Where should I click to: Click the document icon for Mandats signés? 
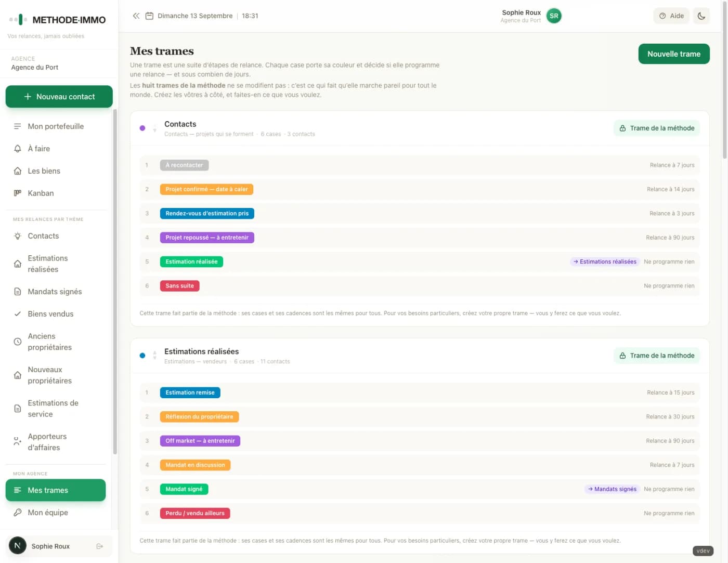[18, 292]
